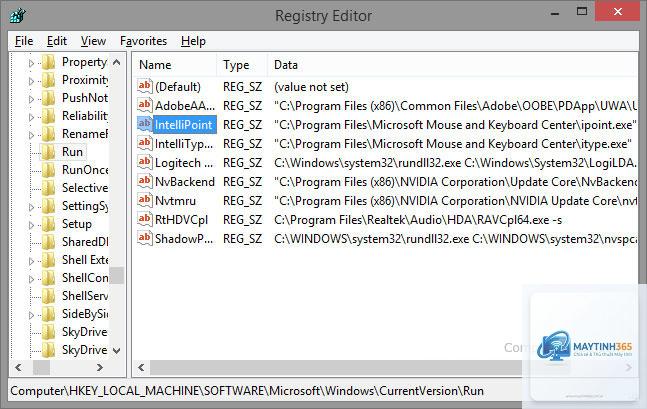
Task: Expand the RenameF key
Action: [x=31, y=135]
